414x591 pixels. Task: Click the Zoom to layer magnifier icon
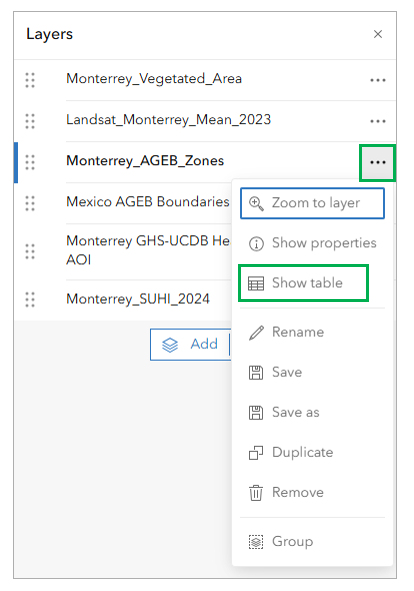coord(256,203)
